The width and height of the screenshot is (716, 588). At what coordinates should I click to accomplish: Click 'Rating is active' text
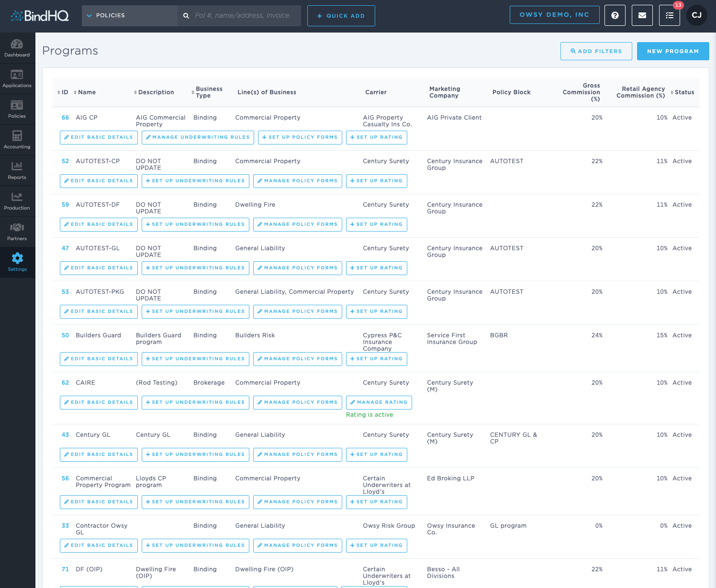click(369, 415)
